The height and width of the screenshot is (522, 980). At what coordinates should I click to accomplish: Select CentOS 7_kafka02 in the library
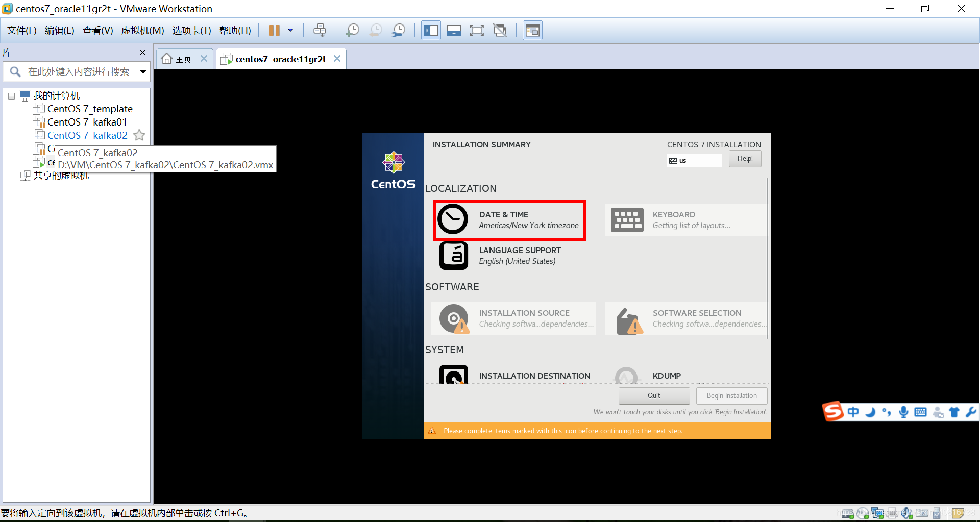87,136
